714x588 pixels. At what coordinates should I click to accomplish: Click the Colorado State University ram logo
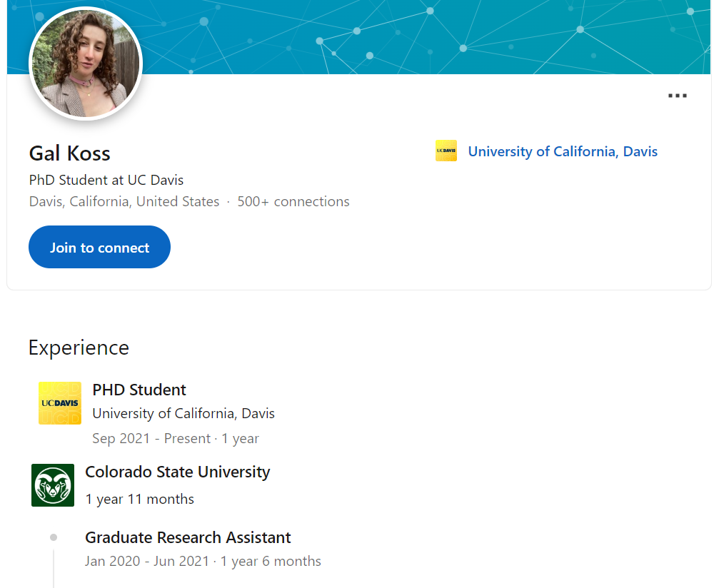pos(53,485)
